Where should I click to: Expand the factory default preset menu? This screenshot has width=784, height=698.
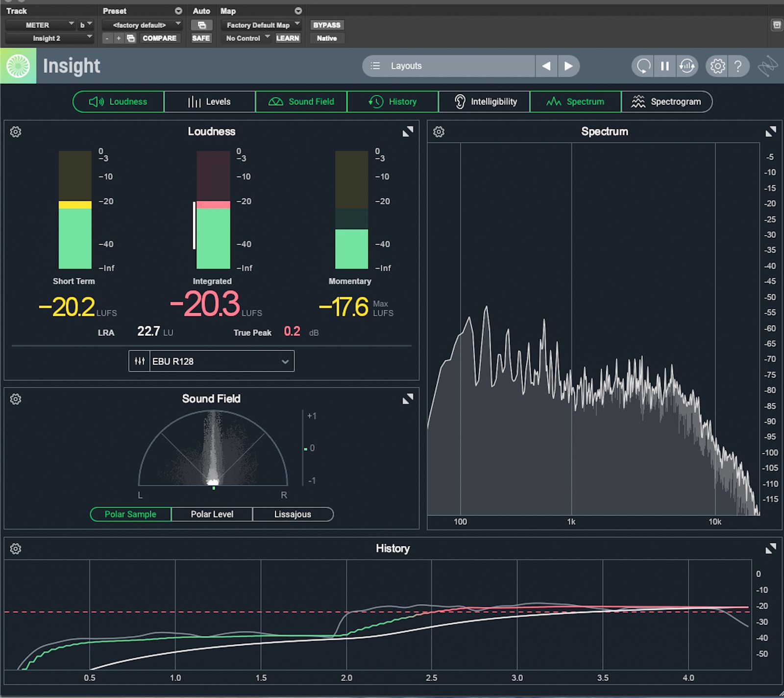(142, 25)
